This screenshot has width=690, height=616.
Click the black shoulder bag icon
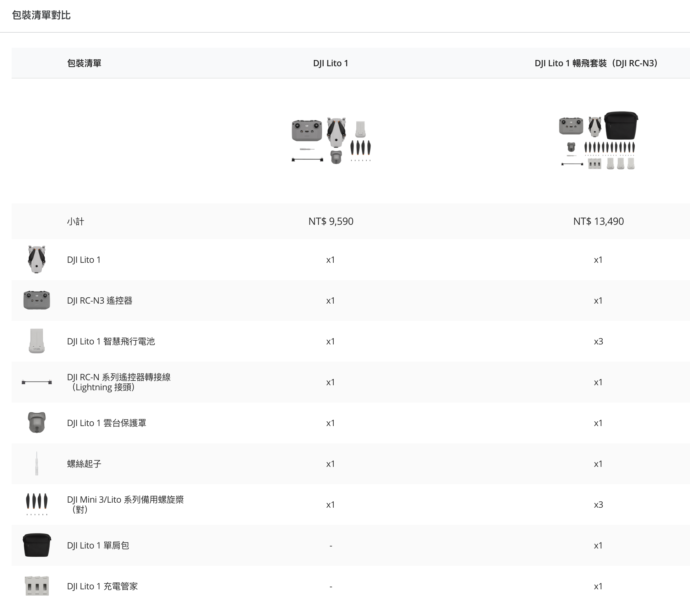36,545
